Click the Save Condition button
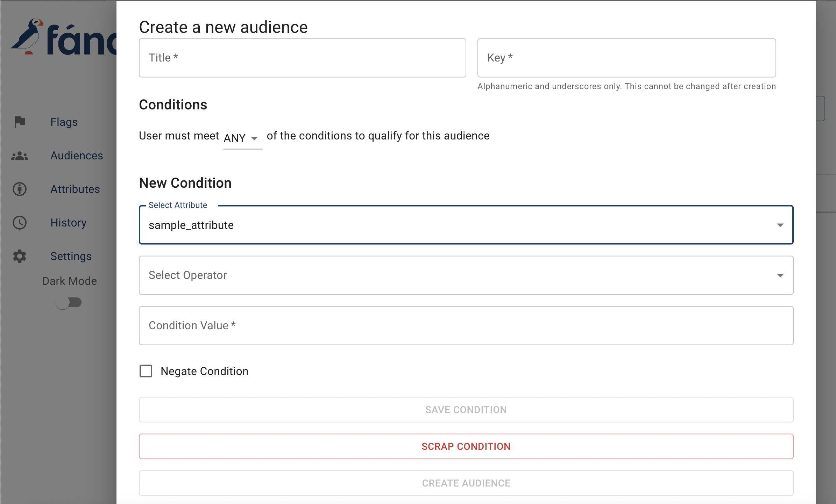The image size is (836, 504). point(466,410)
